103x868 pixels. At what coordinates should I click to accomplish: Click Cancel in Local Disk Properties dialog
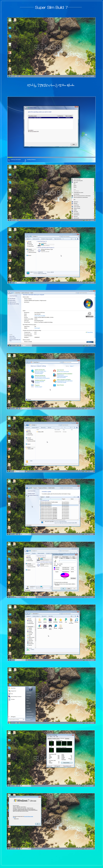pyautogui.click(x=69, y=589)
